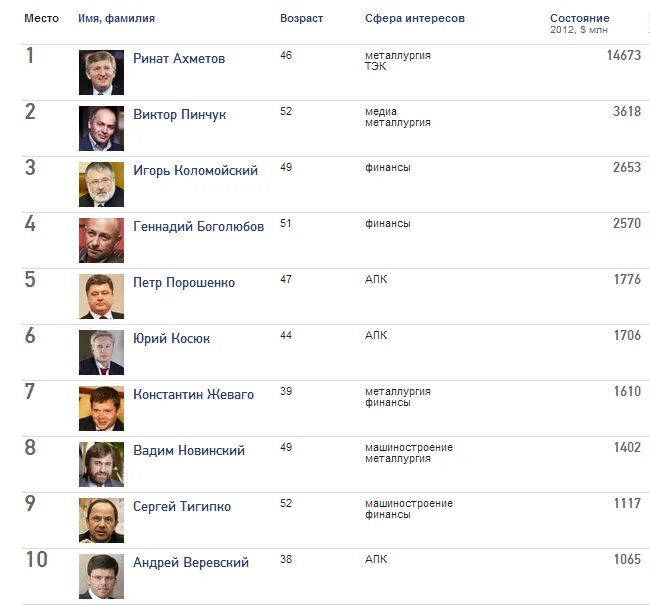The height and width of the screenshot is (605, 650).
Task: Open the photo next to Геннадий Боголюбов
Action: [x=101, y=241]
